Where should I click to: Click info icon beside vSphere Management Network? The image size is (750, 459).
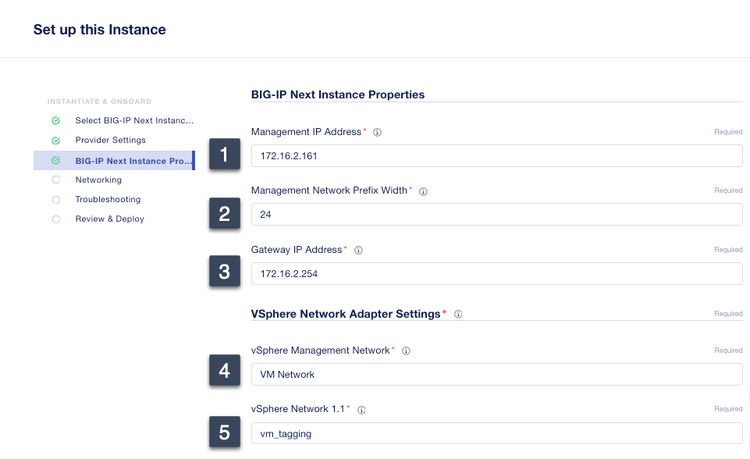(x=406, y=351)
